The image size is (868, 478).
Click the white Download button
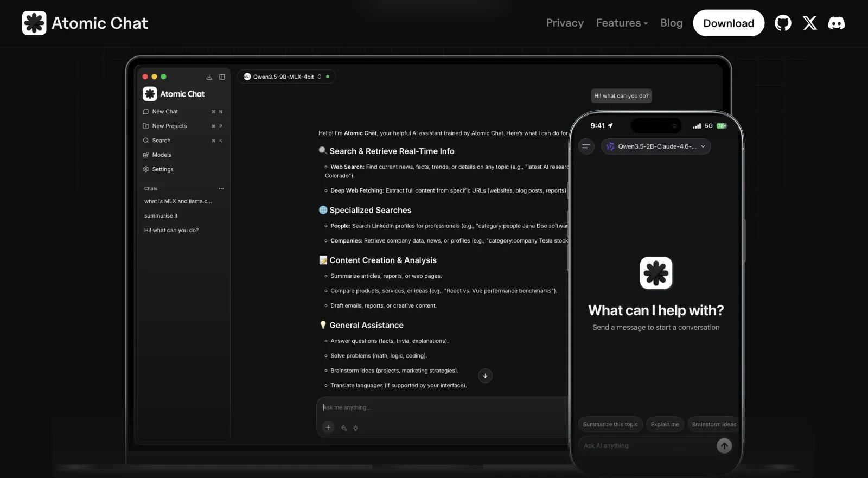729,23
